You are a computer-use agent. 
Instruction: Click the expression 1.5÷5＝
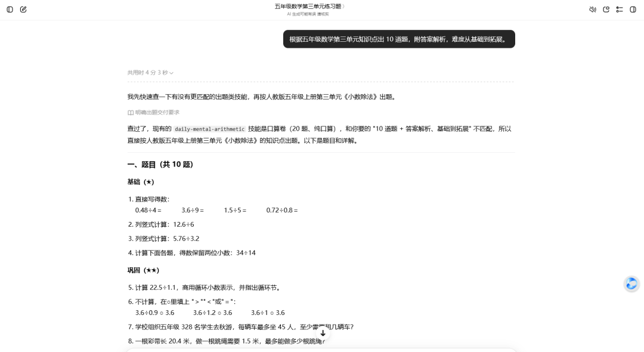pyautogui.click(x=235, y=210)
